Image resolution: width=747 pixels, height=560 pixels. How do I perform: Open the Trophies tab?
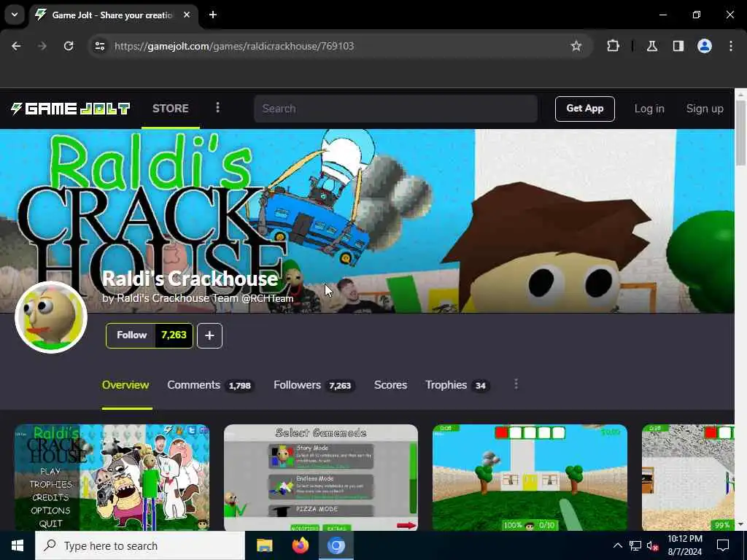click(x=457, y=385)
